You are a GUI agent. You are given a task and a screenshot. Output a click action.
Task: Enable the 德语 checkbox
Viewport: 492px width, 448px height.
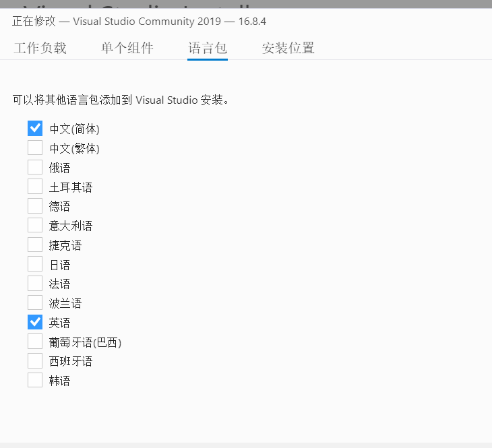(35, 205)
